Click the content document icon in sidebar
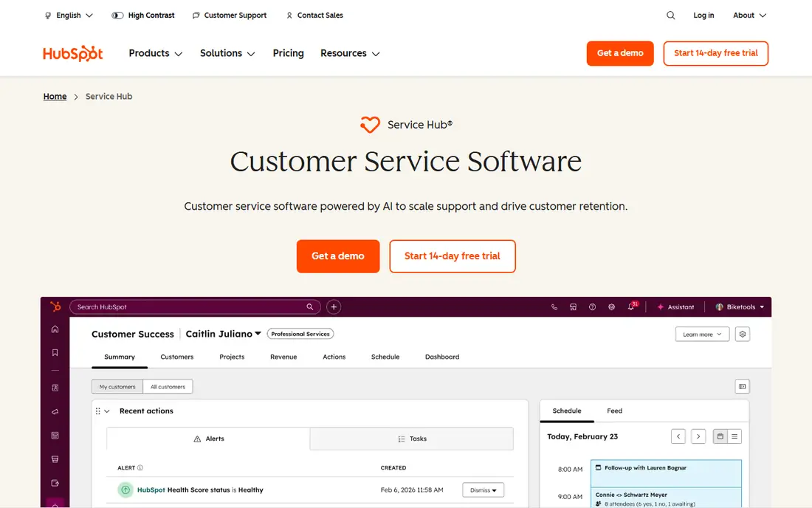 pyautogui.click(x=55, y=436)
